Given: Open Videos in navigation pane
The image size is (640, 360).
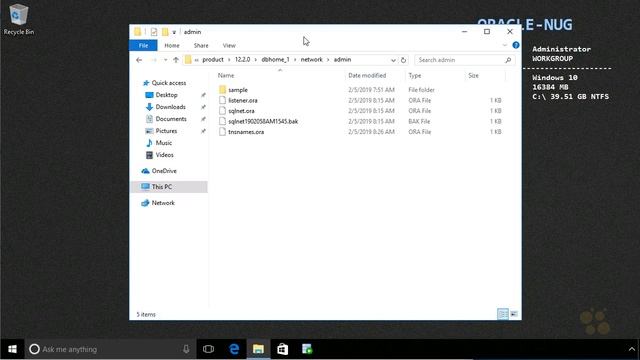Looking at the screenshot, I should click(164, 155).
